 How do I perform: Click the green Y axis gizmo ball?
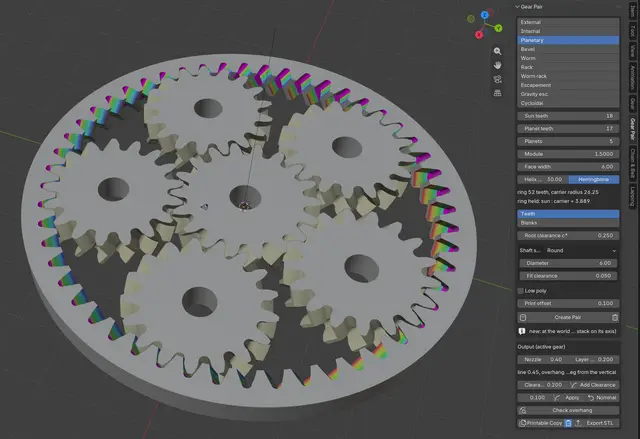[x=498, y=28]
